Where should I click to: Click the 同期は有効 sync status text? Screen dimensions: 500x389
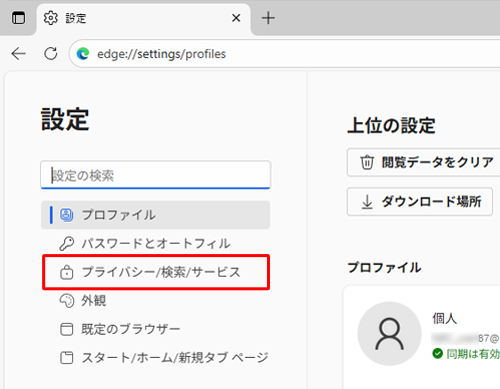coord(473,354)
